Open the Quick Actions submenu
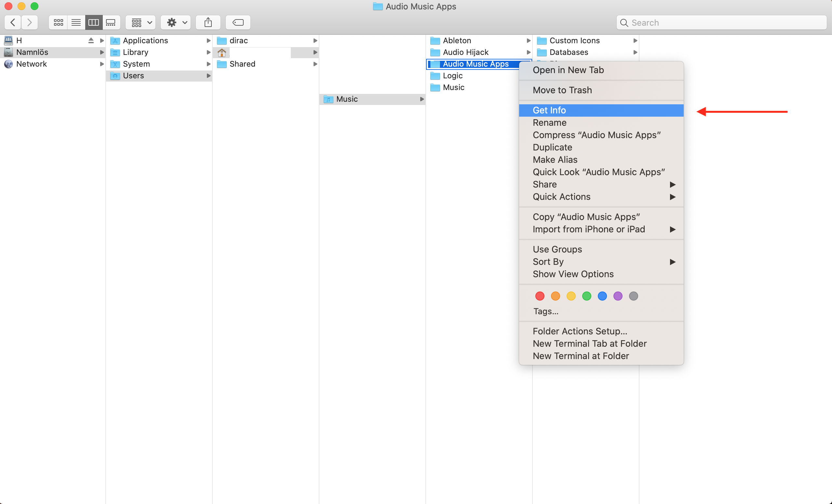The height and width of the screenshot is (504, 832). pos(601,197)
